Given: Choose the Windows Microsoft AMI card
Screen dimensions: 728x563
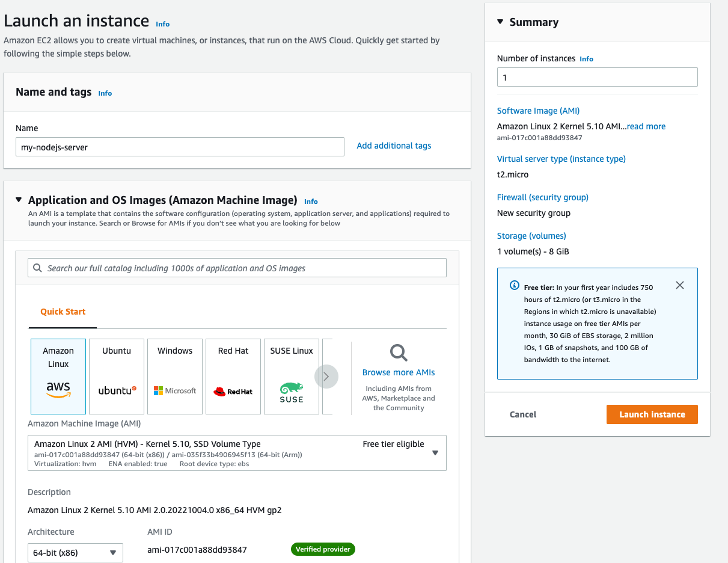Looking at the screenshot, I should pos(174,376).
